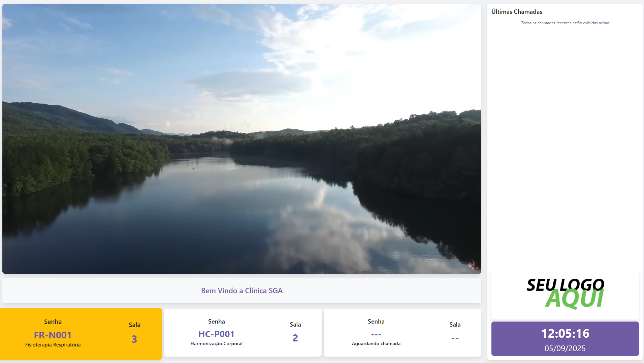Click the Sala 3 room number

pos(134,339)
